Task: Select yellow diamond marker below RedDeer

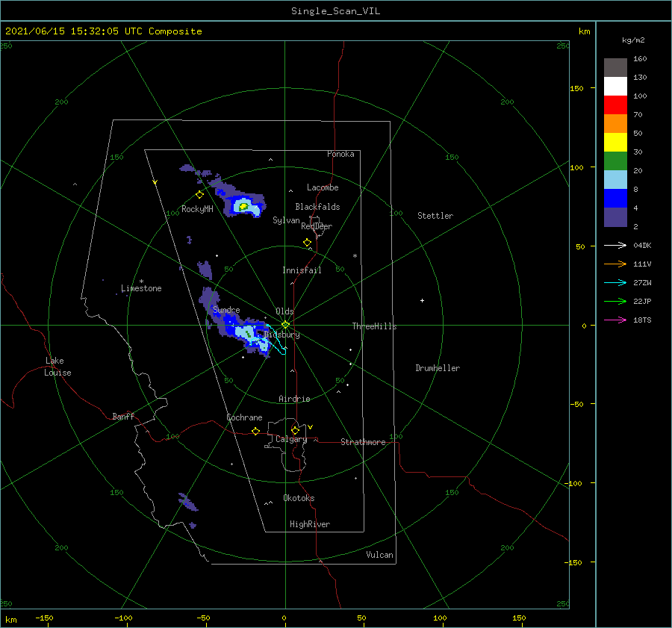Action: pyautogui.click(x=307, y=242)
